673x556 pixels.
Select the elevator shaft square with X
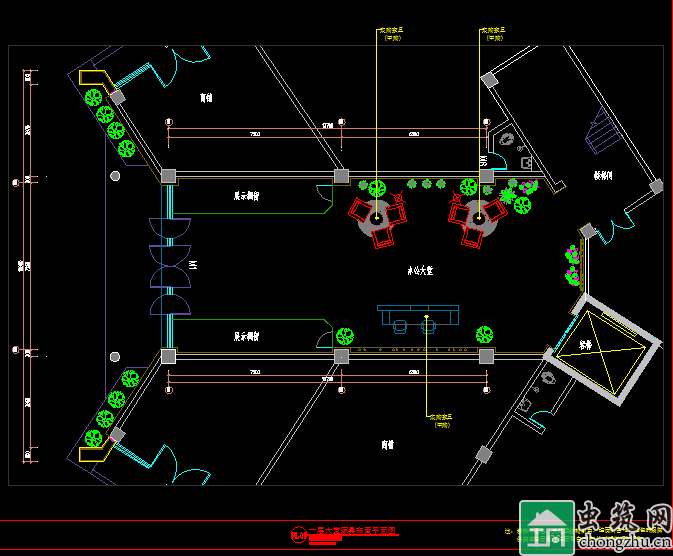[x=602, y=348]
